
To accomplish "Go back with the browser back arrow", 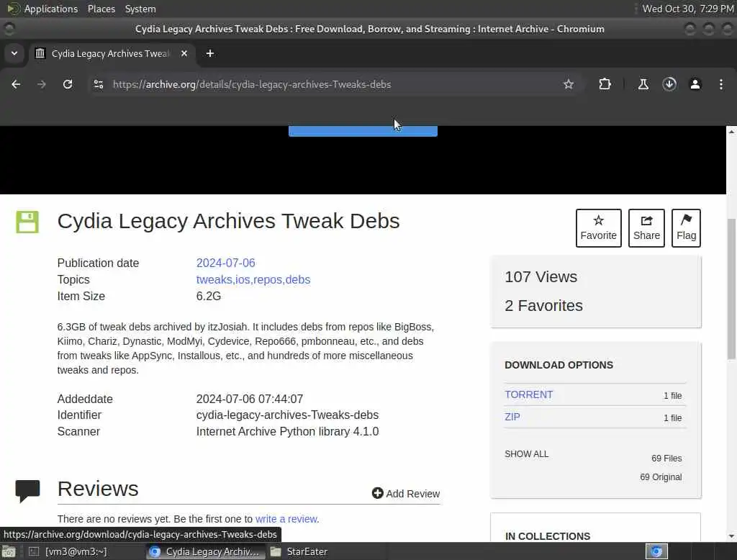I will coord(16,84).
